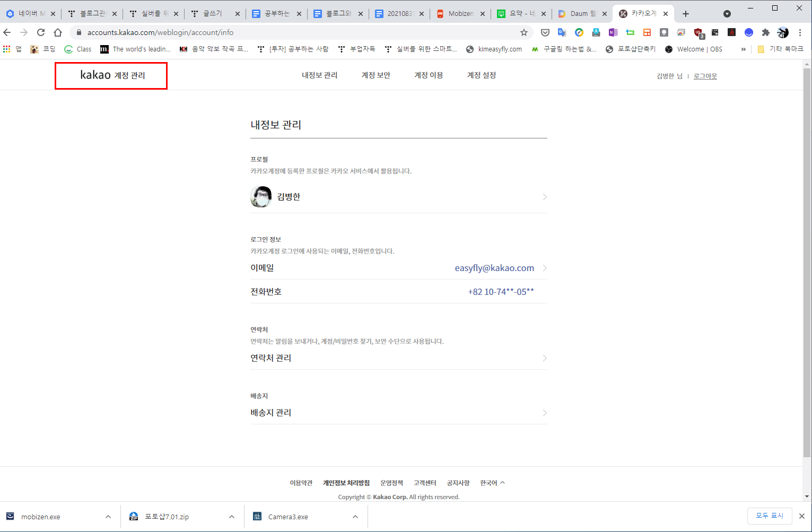Open the Class bookmark
This screenshot has width=812, height=532.
point(77,49)
